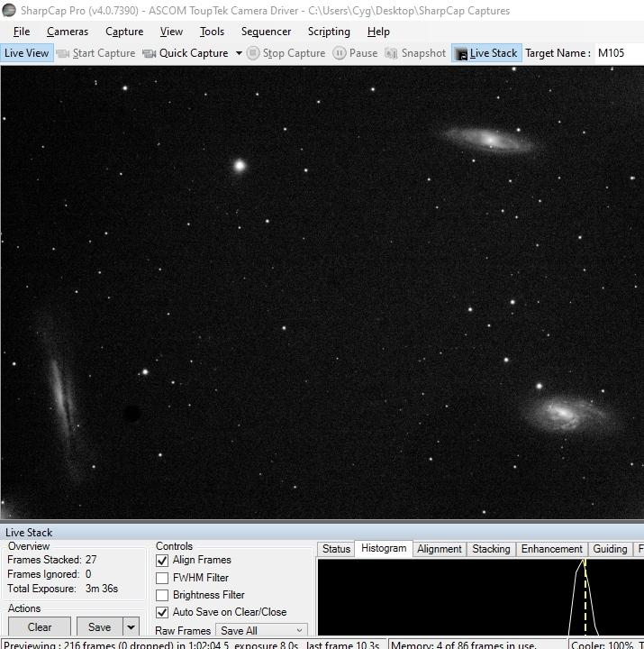Viewport: 644px width, 649px height.
Task: Click the SharpCap application icon in title bar
Action: 9,10
